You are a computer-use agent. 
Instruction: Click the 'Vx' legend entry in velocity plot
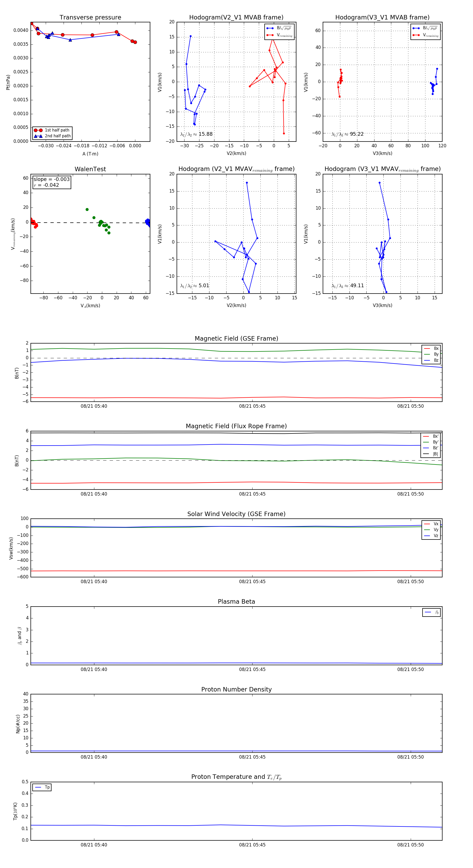[431, 524]
